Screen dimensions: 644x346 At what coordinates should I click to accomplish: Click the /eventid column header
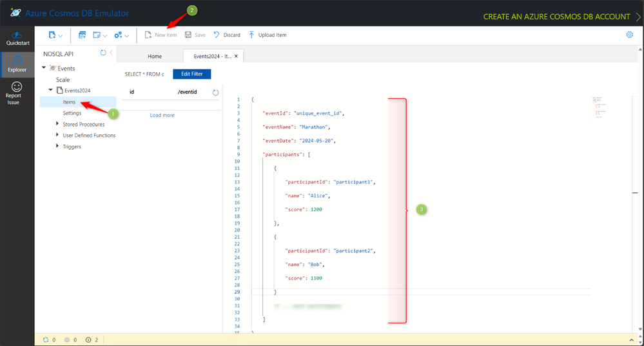188,92
